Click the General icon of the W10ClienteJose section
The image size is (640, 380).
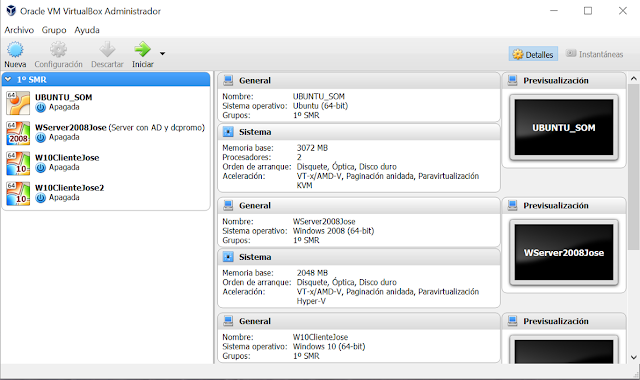click(x=228, y=321)
